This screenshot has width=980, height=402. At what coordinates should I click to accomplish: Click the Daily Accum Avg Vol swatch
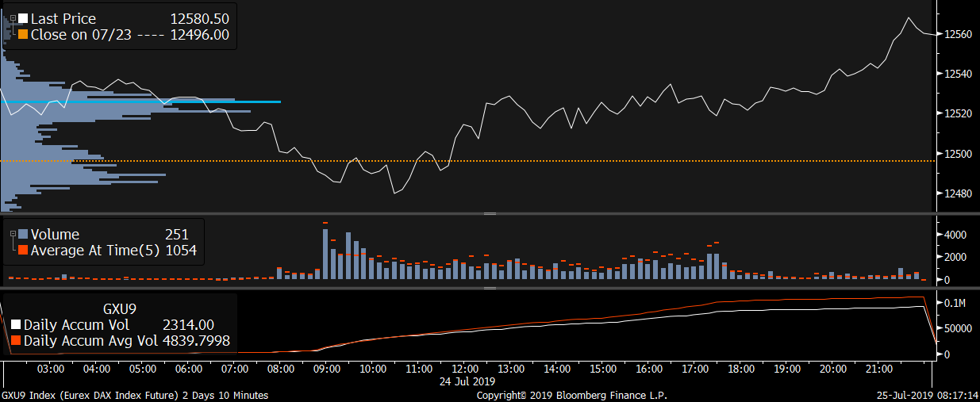click(x=16, y=341)
